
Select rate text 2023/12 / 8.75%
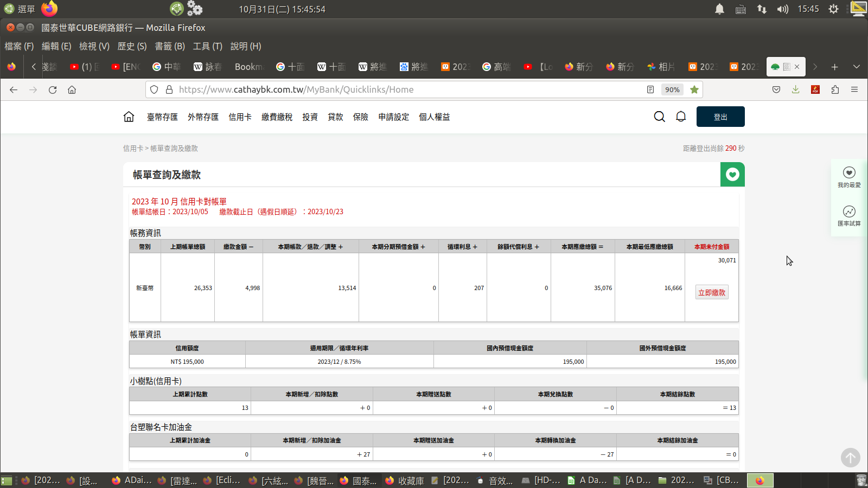[x=339, y=362]
